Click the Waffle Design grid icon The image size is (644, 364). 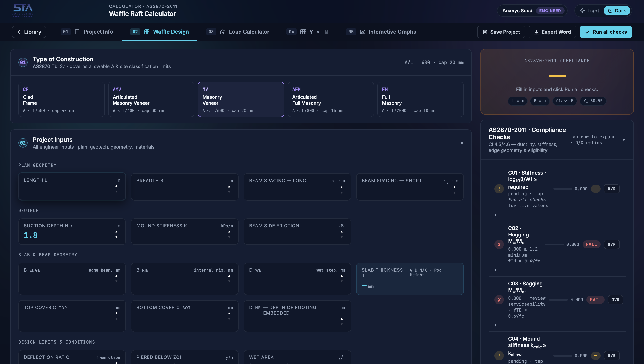click(x=147, y=32)
